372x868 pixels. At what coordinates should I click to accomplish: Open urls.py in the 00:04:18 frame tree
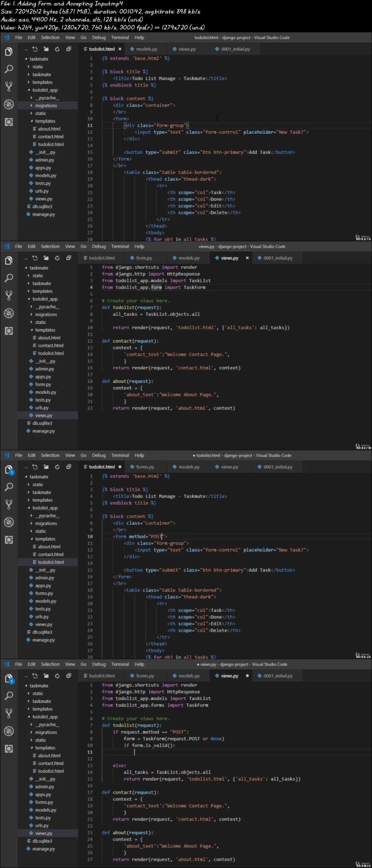[x=42, y=408]
